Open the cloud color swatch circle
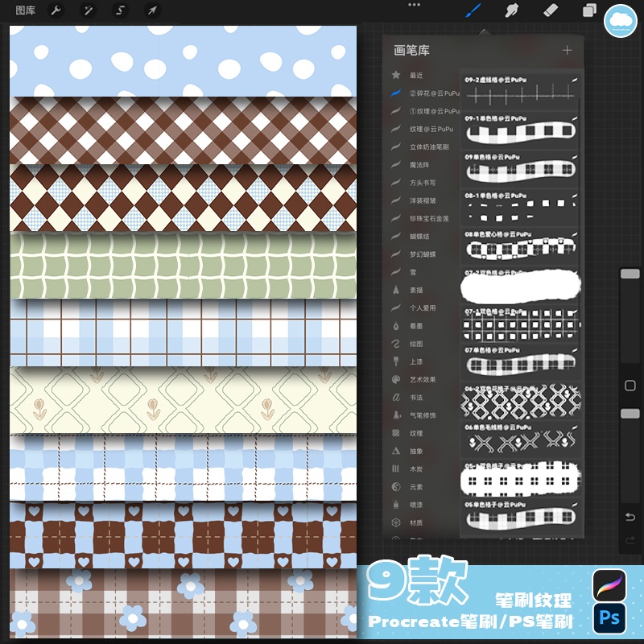 [620, 21]
